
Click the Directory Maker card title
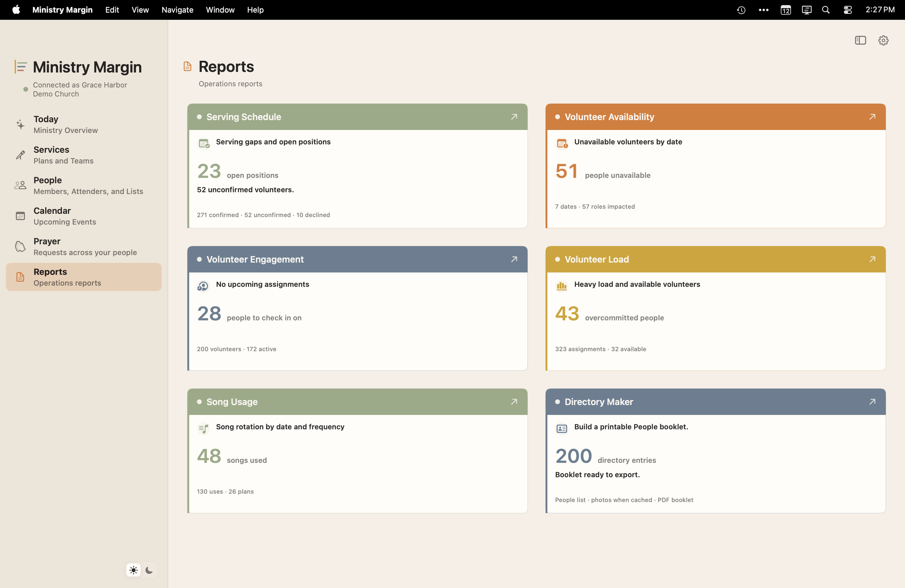(599, 402)
